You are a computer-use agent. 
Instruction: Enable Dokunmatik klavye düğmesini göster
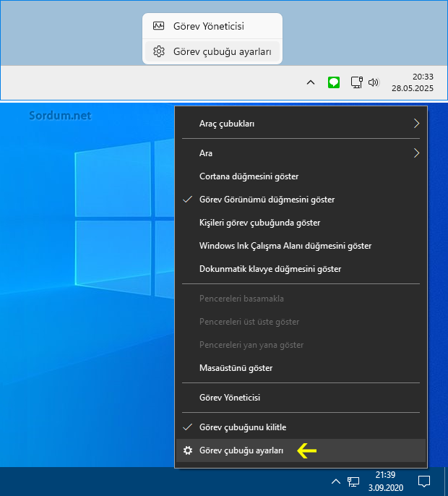pos(301,268)
